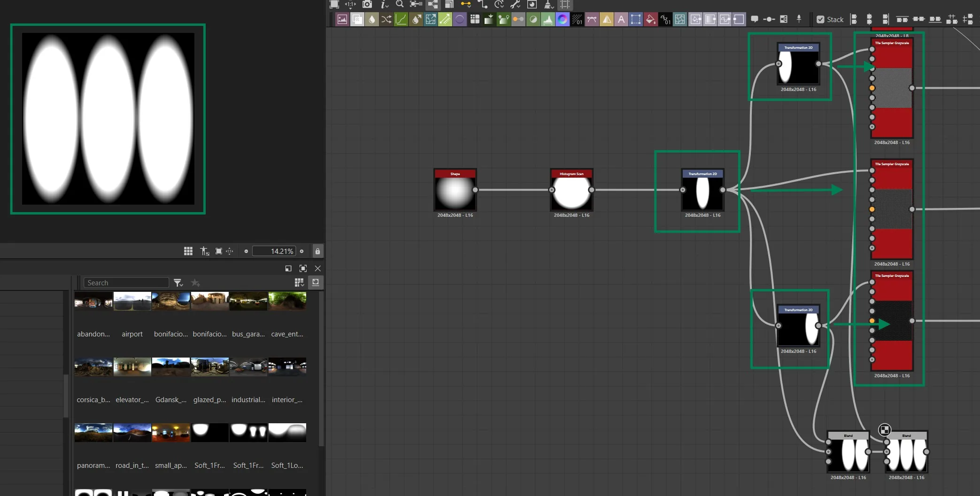
Task: Toggle the Stack checkbox
Action: point(820,20)
